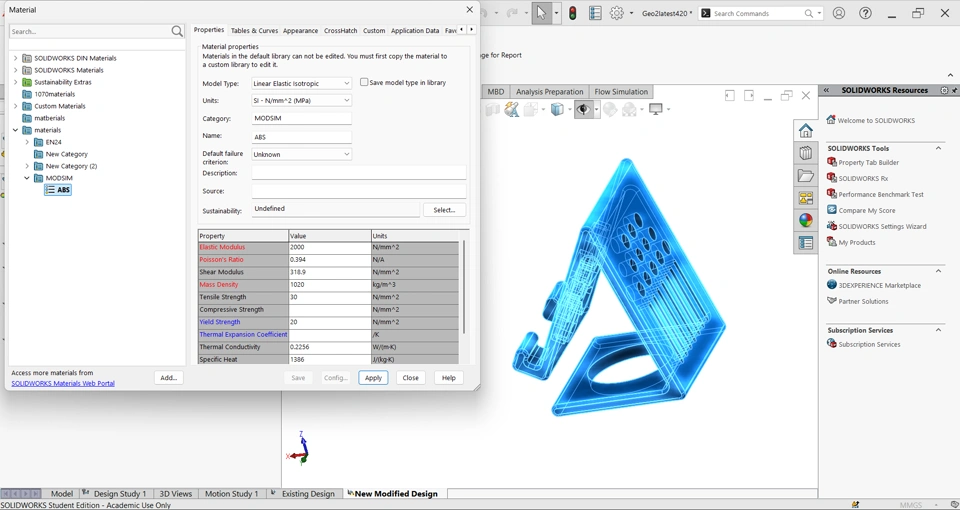Select the ABS material in tree

point(59,190)
